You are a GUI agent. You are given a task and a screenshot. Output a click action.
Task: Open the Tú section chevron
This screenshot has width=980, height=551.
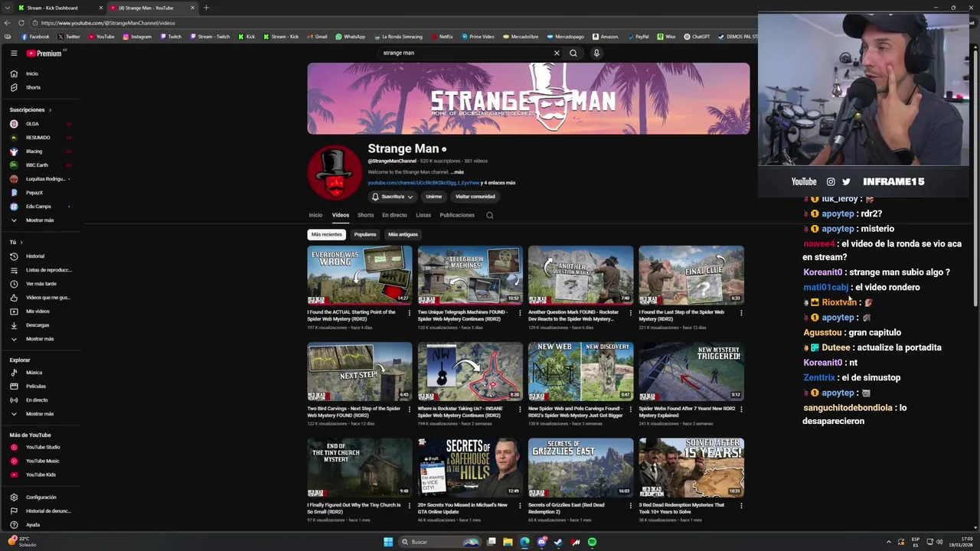pos(21,243)
